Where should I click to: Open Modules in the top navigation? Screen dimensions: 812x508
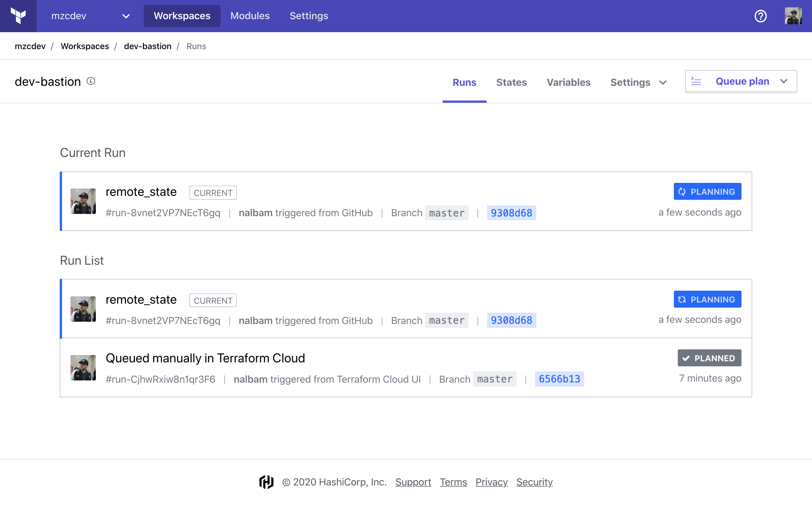pos(250,16)
